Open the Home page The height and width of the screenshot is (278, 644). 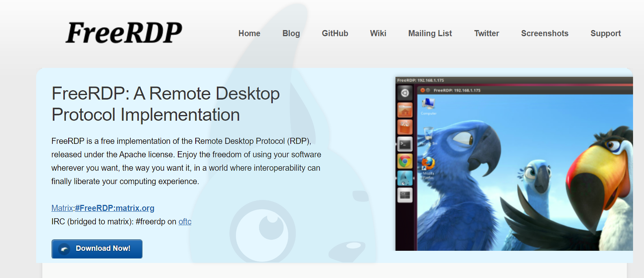tap(249, 33)
